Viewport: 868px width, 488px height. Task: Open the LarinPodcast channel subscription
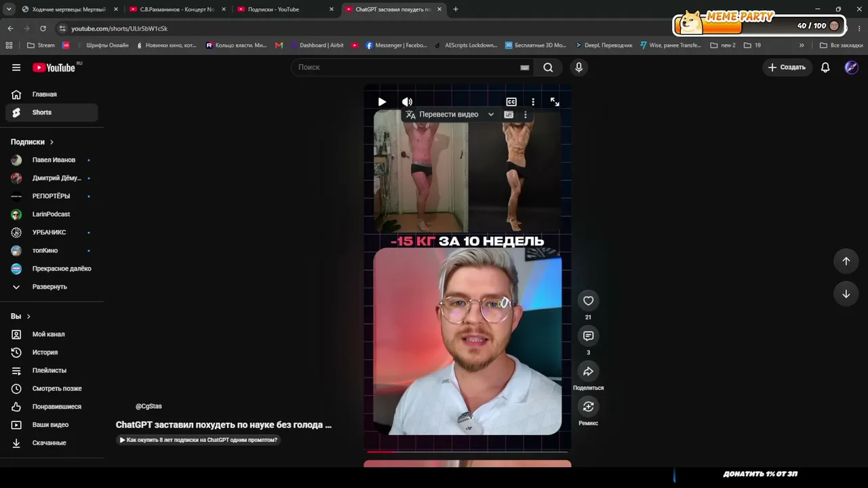click(x=52, y=214)
